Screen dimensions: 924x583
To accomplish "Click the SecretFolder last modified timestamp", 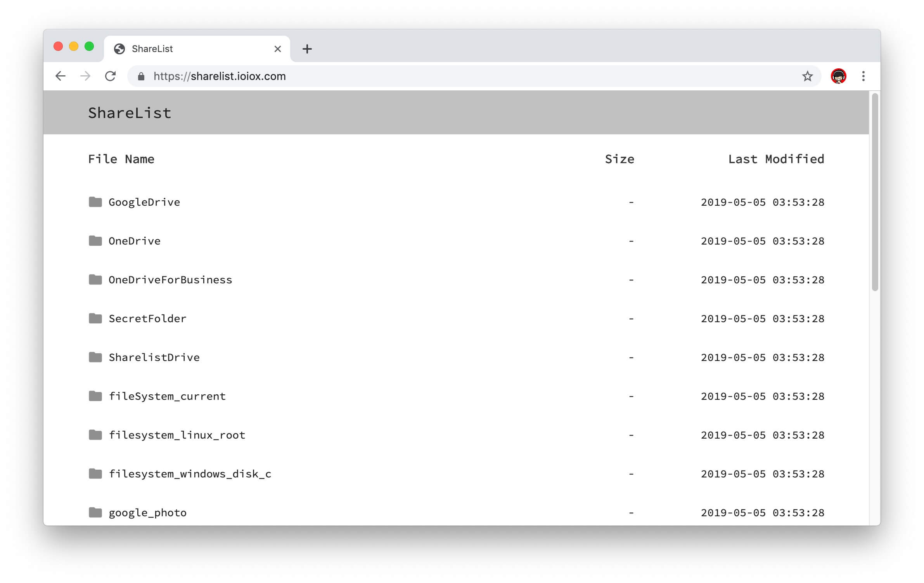I will (763, 319).
